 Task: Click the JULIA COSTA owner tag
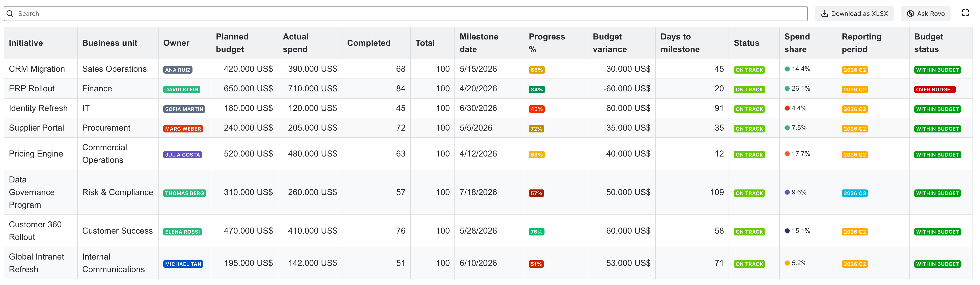[182, 155]
